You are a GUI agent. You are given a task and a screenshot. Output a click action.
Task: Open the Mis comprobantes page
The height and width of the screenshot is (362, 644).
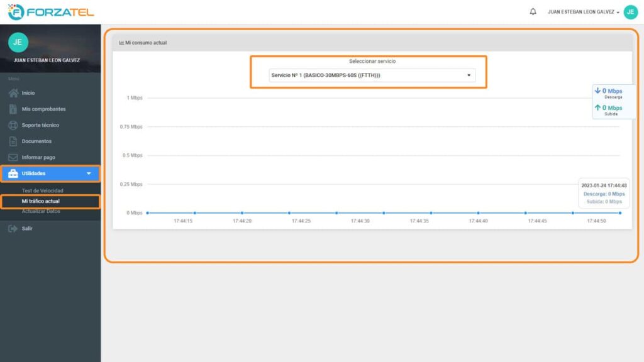pos(43,109)
